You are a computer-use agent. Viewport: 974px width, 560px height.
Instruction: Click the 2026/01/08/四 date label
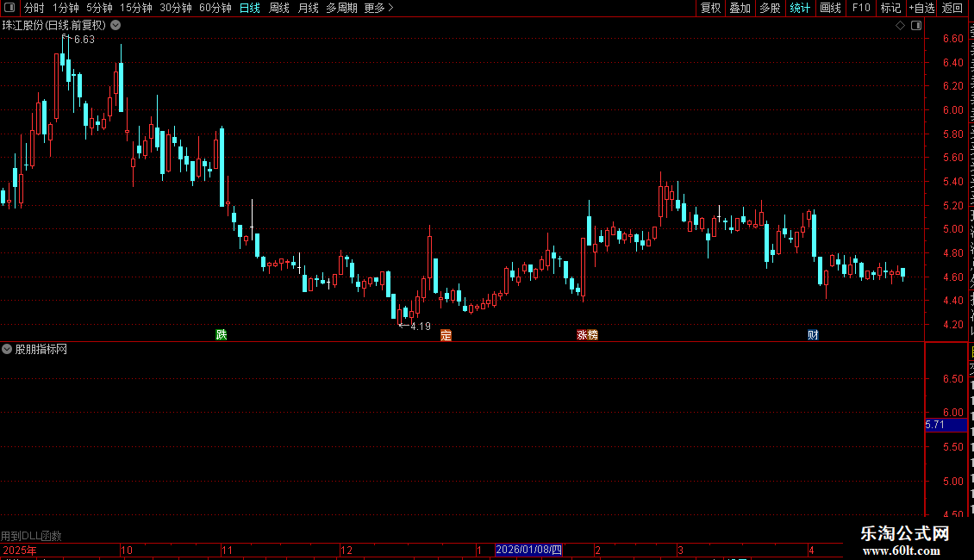[x=528, y=550]
